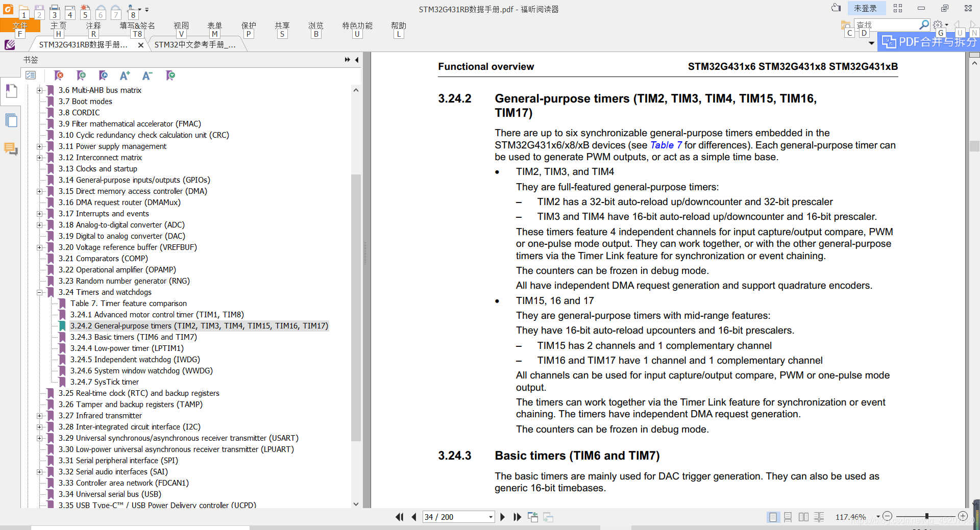The height and width of the screenshot is (530, 980).
Task: Go to the previous page
Action: 413,517
